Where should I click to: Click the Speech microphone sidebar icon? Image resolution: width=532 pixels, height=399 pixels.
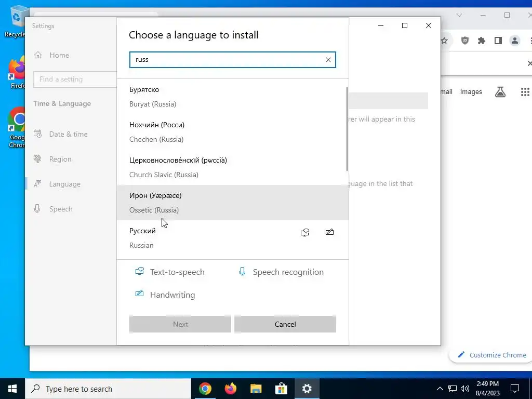pos(37,208)
